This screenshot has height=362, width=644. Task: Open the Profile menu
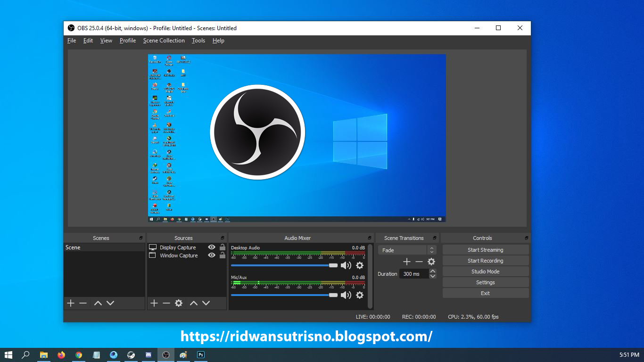128,41
